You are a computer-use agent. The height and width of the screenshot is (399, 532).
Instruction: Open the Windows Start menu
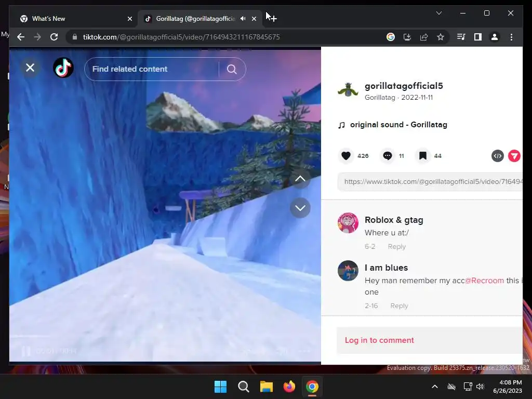click(220, 387)
